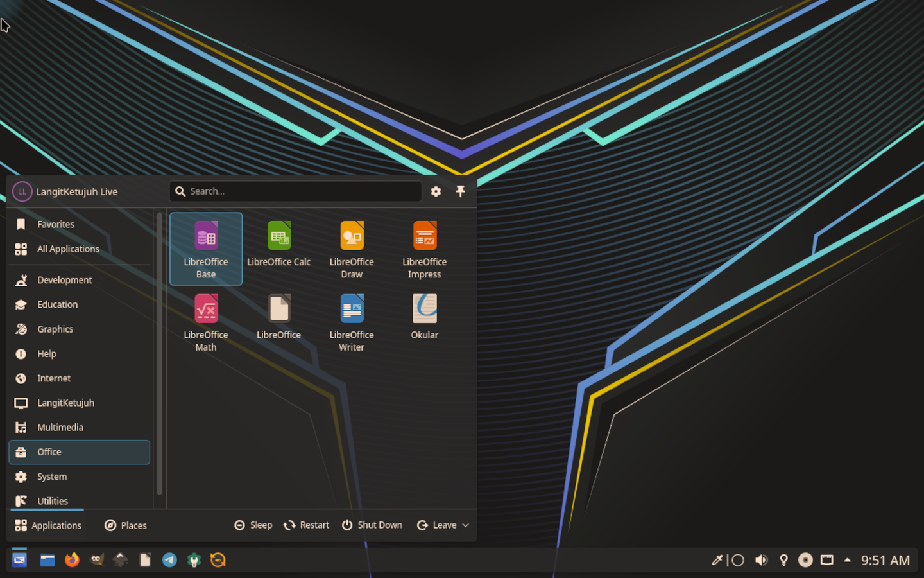Viewport: 924px width, 578px height.
Task: Show hidden system tray icons
Action: point(847,560)
